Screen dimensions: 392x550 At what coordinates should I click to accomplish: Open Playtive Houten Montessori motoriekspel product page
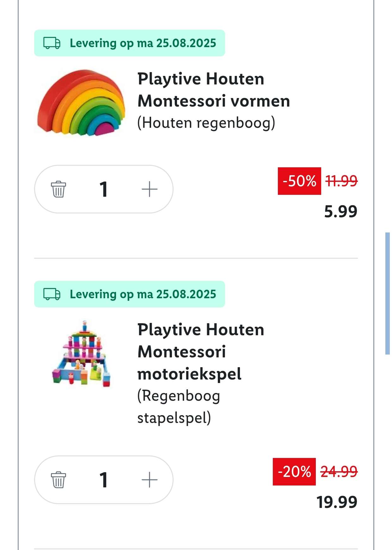[x=200, y=352]
